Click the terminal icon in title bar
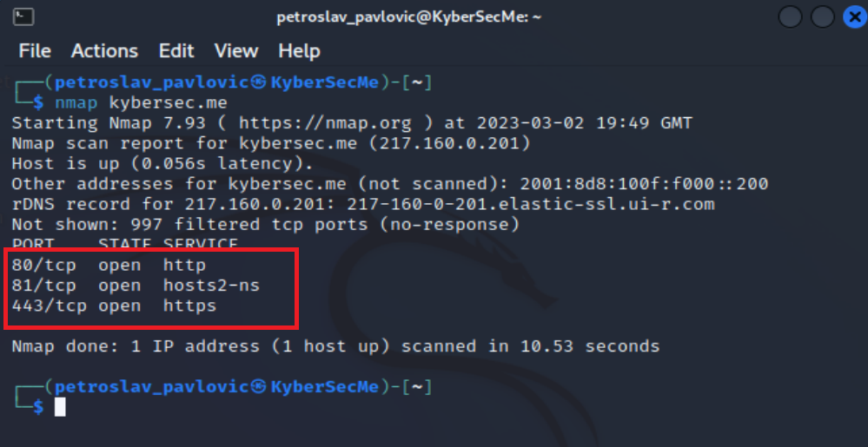The height and width of the screenshot is (447, 868). (23, 16)
